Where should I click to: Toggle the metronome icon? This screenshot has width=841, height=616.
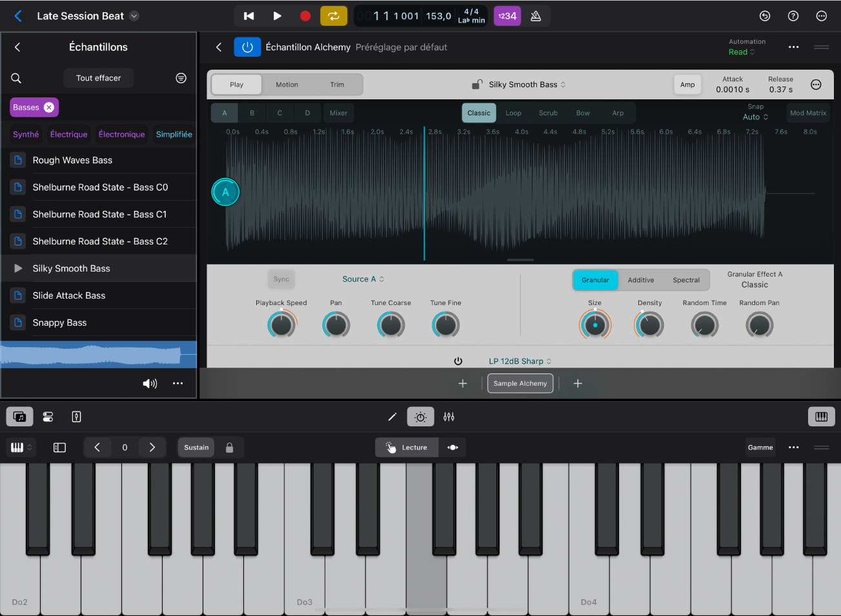click(x=536, y=15)
